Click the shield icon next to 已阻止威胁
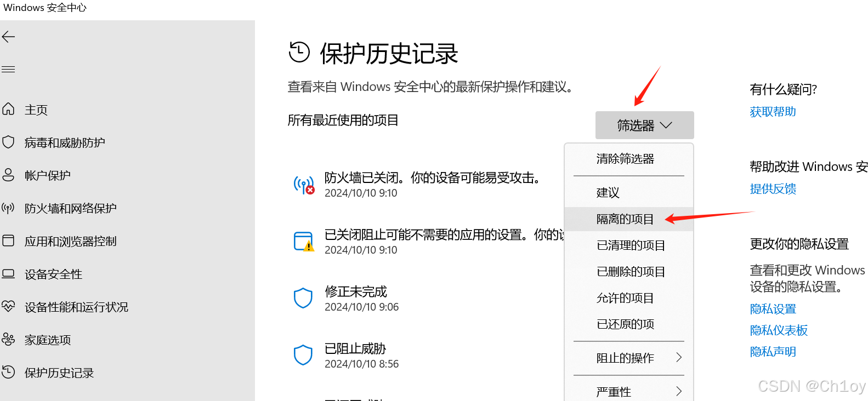The height and width of the screenshot is (401, 868). point(303,355)
